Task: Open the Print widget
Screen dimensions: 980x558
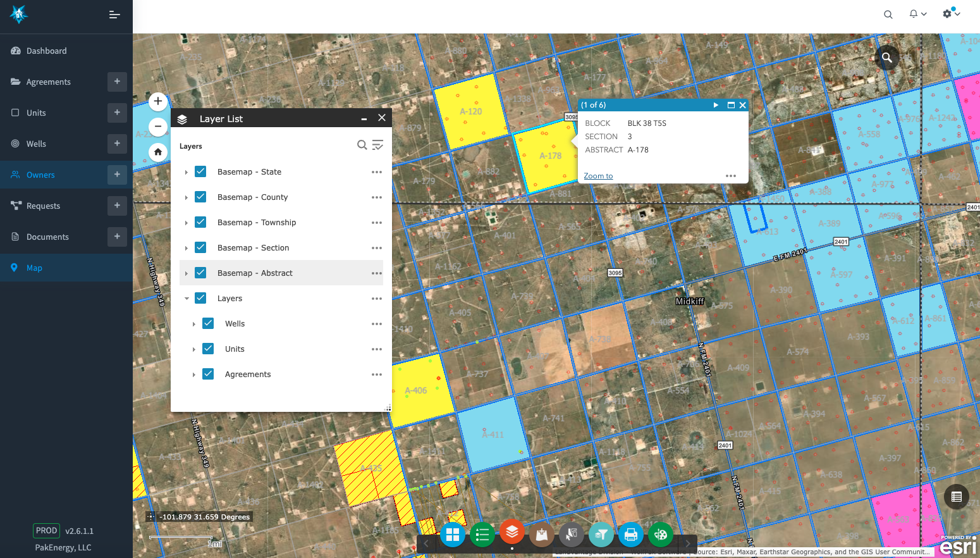Action: (x=630, y=535)
